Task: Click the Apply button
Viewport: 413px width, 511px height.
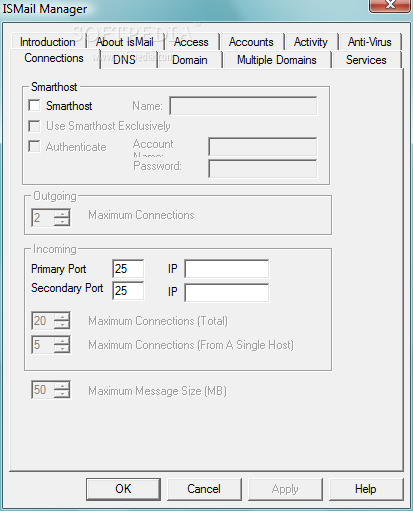Action: pyautogui.click(x=285, y=489)
